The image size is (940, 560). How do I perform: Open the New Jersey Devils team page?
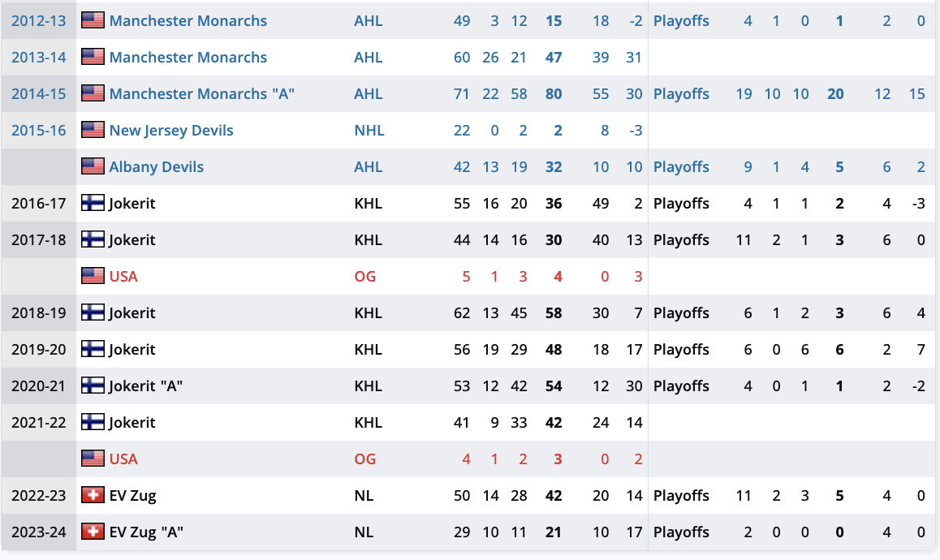[170, 131]
